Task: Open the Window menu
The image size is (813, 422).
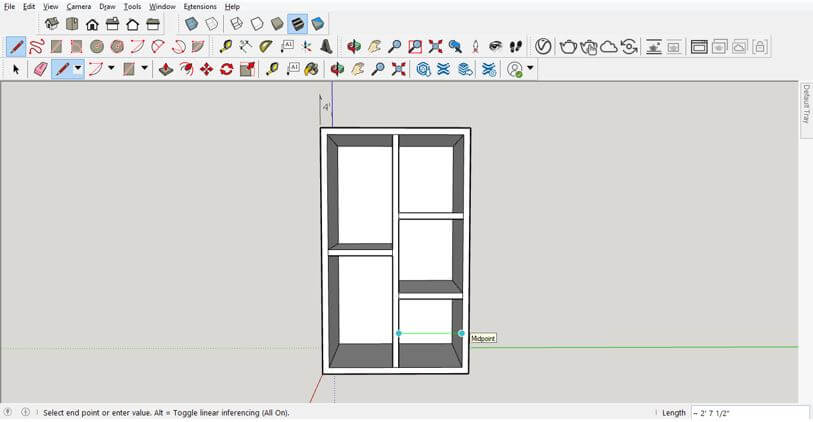Action: (162, 7)
